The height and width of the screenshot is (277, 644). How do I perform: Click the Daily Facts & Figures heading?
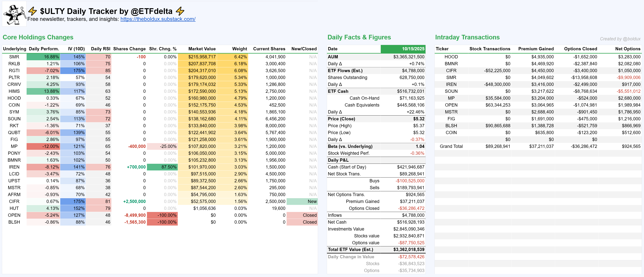click(x=359, y=37)
